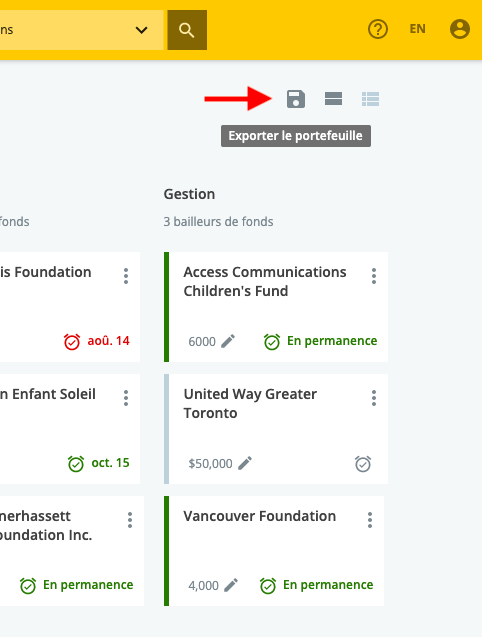Image resolution: width=482 pixels, height=637 pixels.
Task: Edit the 4,000 amount pencil icon
Action: coord(231,585)
